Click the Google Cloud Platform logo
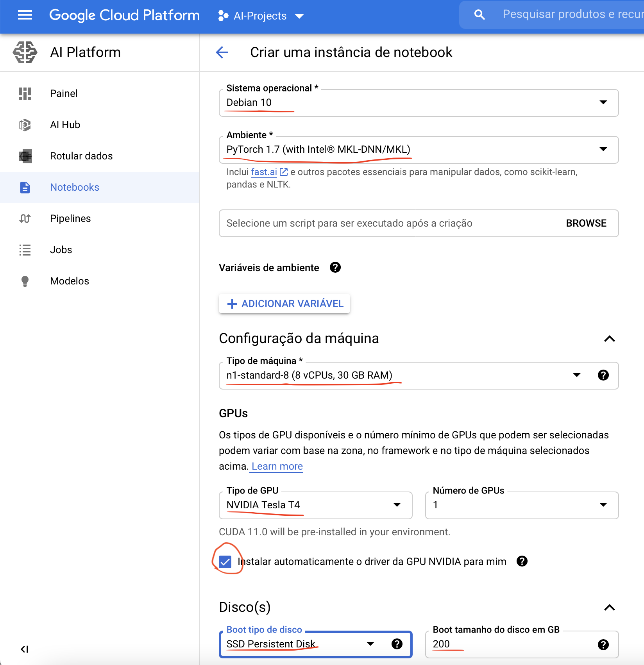Viewport: 644px width, 665px height. click(x=124, y=16)
